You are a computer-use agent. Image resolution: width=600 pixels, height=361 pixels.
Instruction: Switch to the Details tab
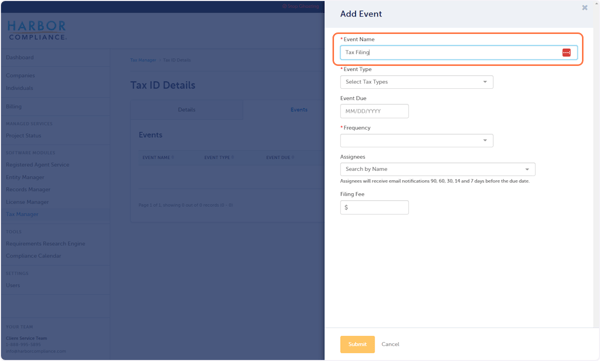pyautogui.click(x=187, y=110)
